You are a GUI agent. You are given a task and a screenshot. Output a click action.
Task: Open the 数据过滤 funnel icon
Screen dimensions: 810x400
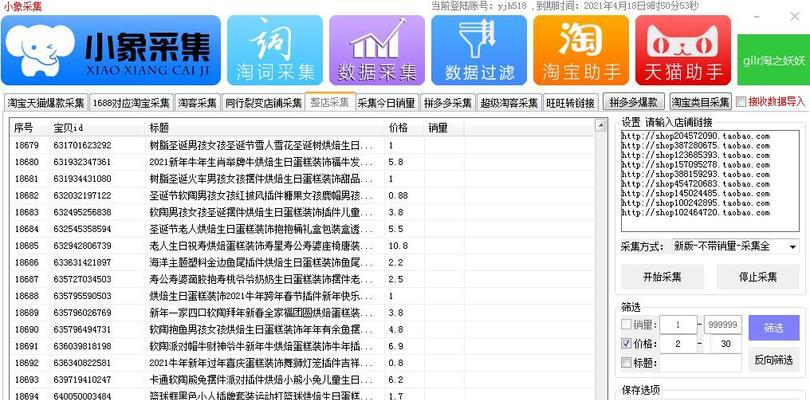(479, 50)
